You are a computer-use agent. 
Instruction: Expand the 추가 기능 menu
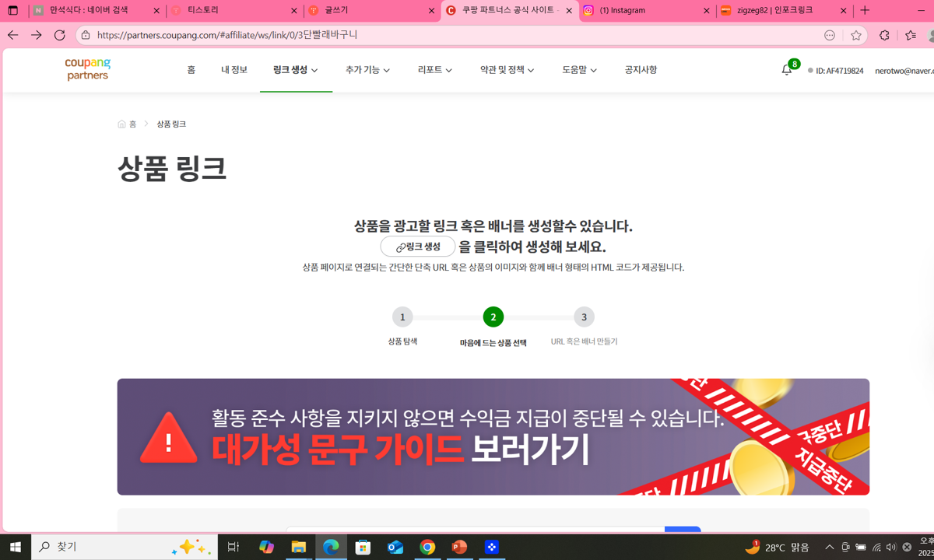pos(367,70)
